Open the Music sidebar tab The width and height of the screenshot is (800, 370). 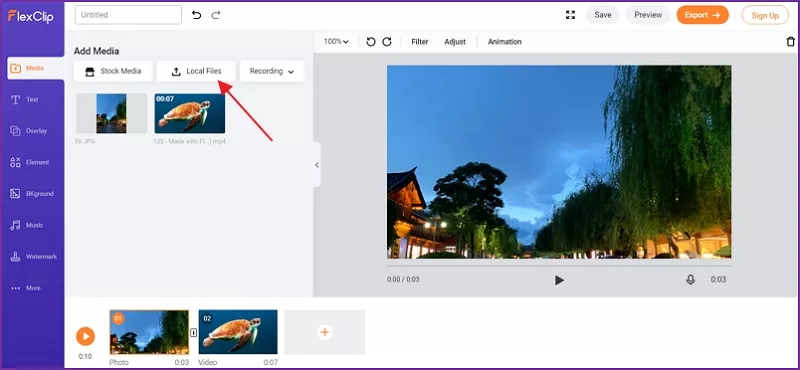coord(27,225)
